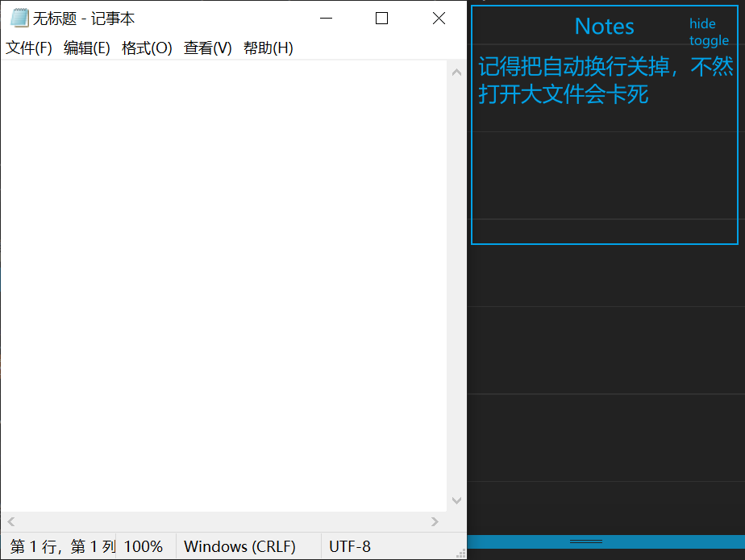Viewport: 745px width, 560px height.
Task: Click the resize grip in Notepad corner
Action: coord(461,554)
